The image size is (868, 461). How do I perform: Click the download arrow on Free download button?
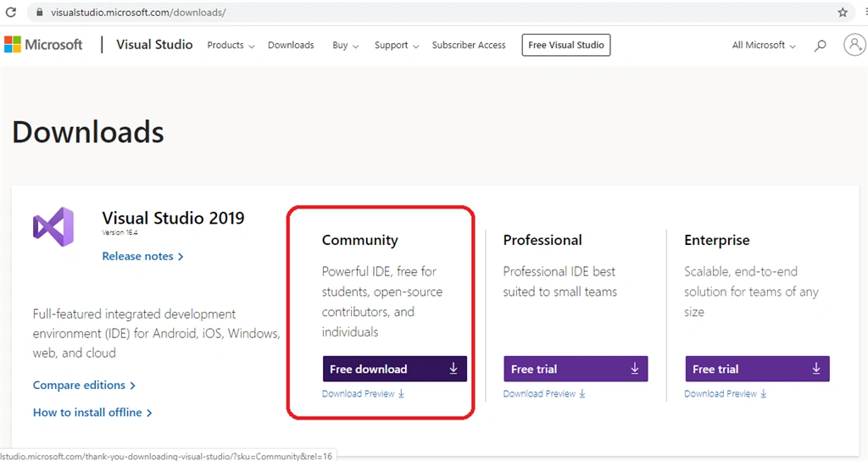tap(453, 369)
